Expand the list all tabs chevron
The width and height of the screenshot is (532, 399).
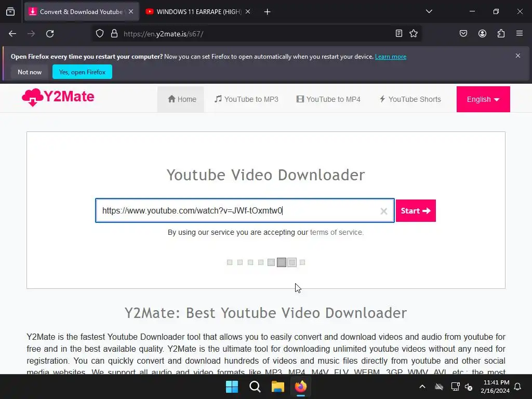coord(429,11)
